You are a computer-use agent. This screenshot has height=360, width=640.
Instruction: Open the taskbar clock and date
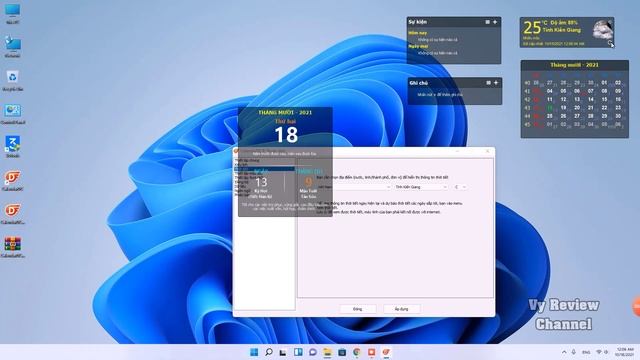625,352
